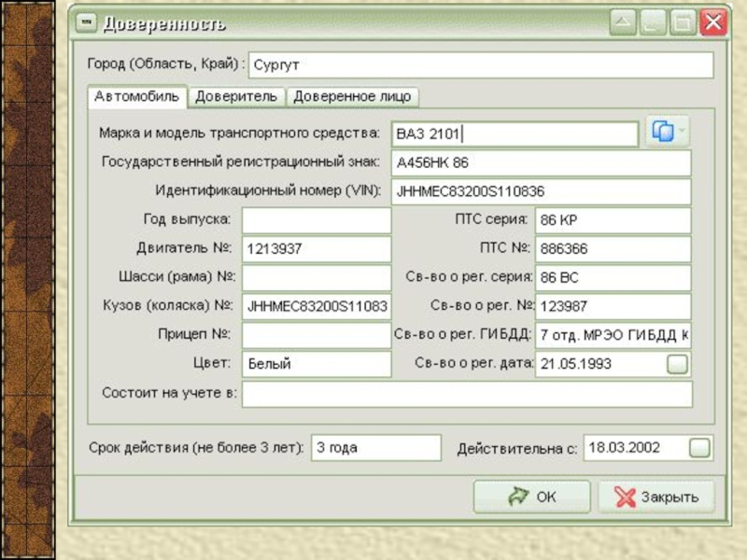
Task: Close the window with the red X button
Action: point(713,23)
